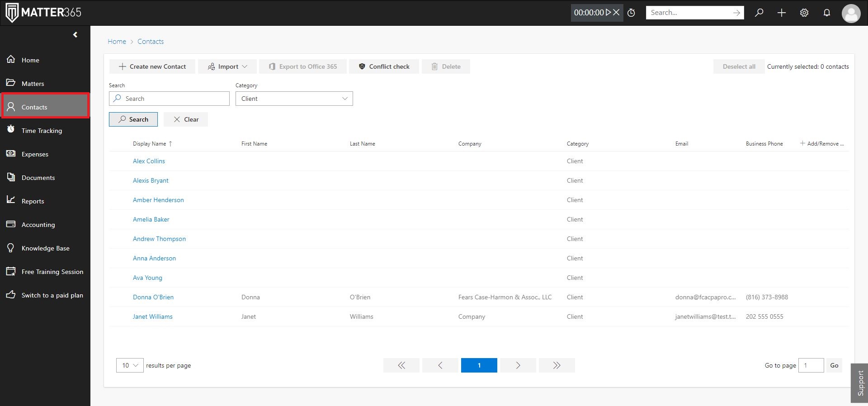Click the Last Name column header
The width and height of the screenshot is (868, 406).
(x=363, y=144)
